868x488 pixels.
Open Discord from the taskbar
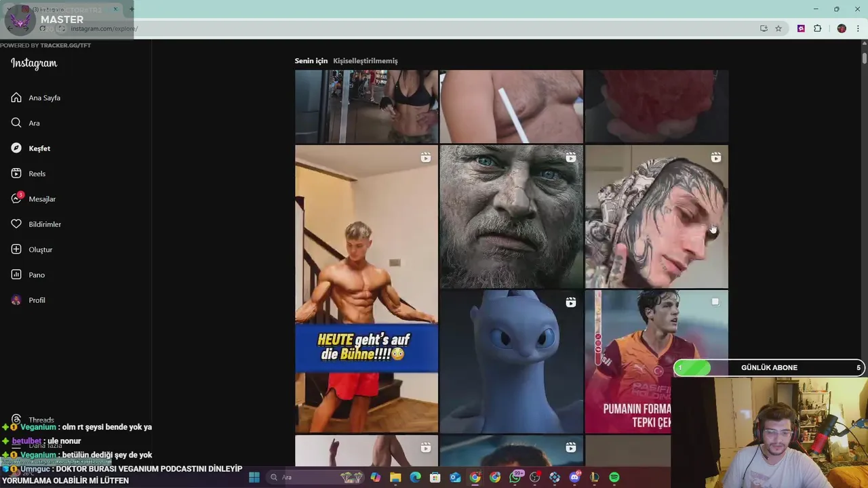(x=575, y=477)
